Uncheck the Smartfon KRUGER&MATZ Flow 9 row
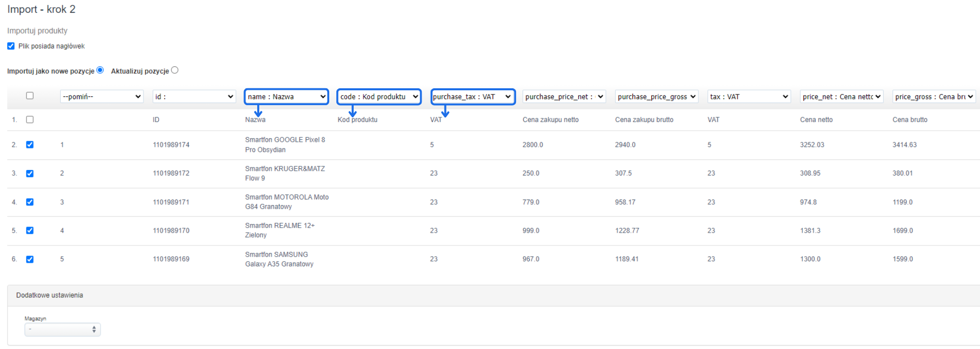The width and height of the screenshot is (980, 349). click(30, 173)
